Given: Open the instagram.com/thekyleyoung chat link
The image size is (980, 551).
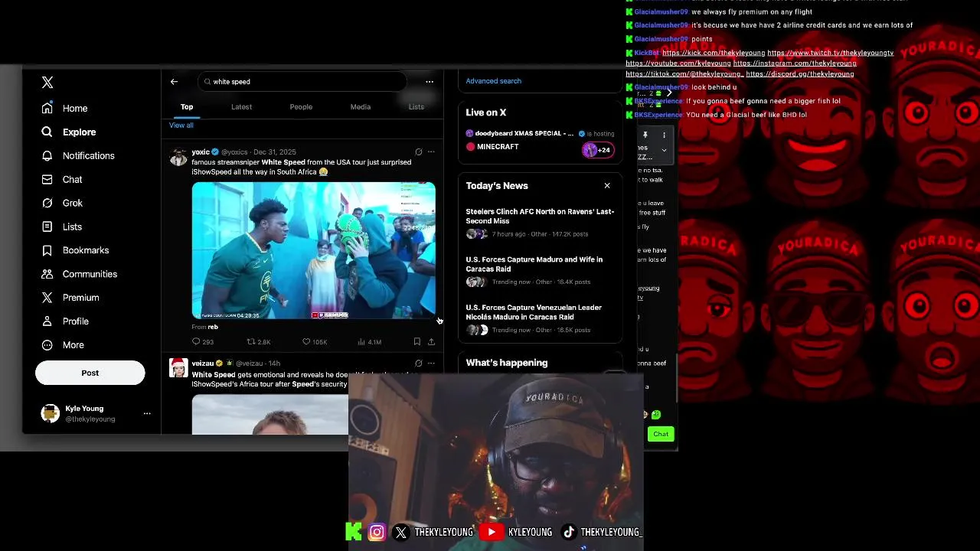Looking at the screenshot, I should pyautogui.click(x=795, y=64).
